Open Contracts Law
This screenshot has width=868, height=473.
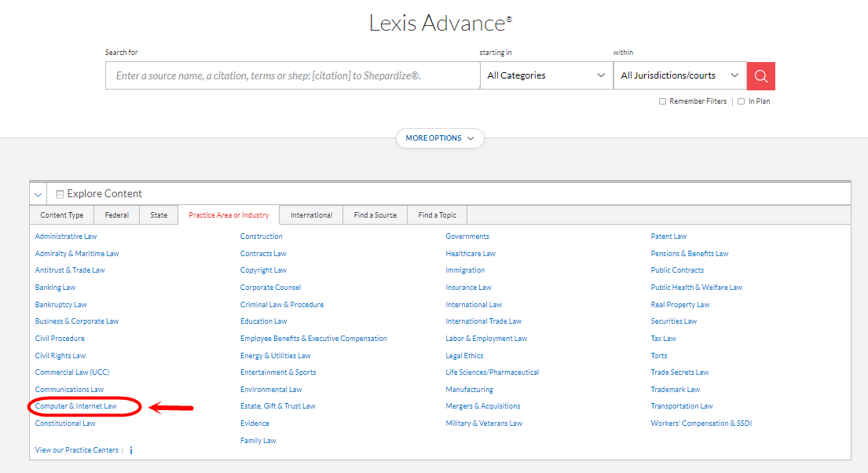click(x=263, y=254)
